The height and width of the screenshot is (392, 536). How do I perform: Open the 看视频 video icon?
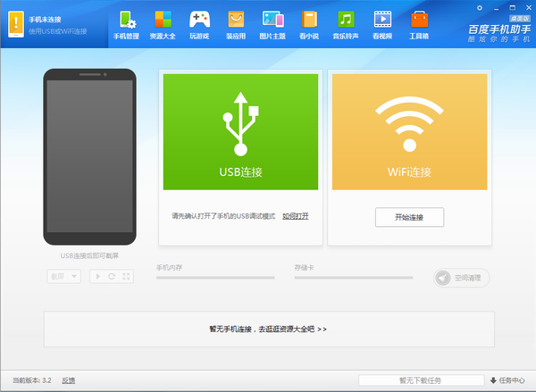tap(382, 19)
